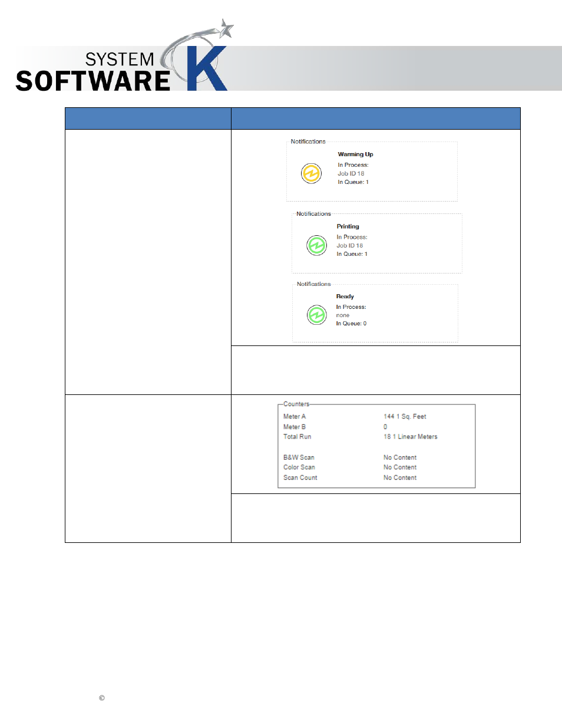The image size is (562, 728).
Task: Click 'No Content' beside B&W Scan
Action: (x=400, y=457)
